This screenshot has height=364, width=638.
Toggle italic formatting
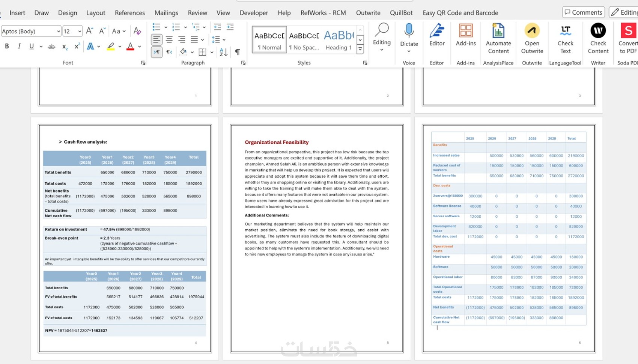[19, 46]
